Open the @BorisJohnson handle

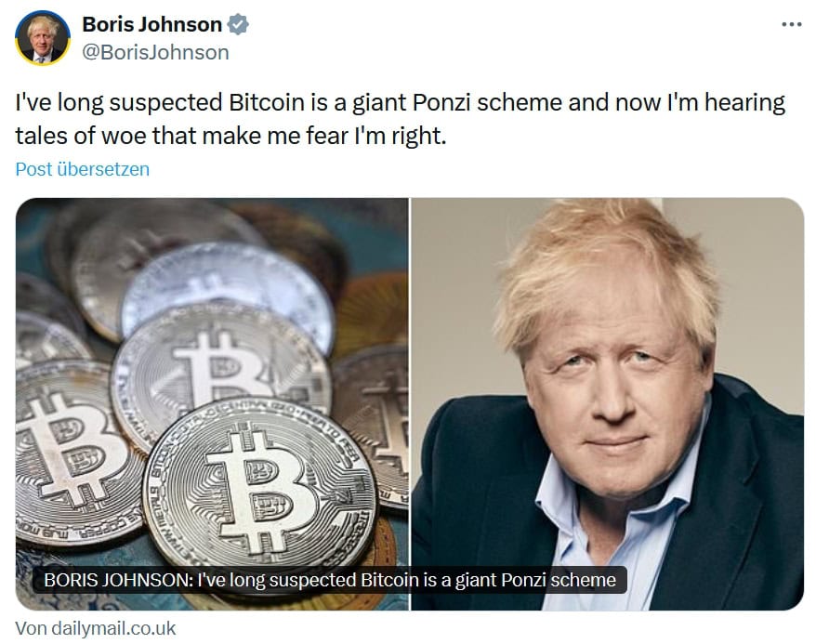[x=155, y=53]
